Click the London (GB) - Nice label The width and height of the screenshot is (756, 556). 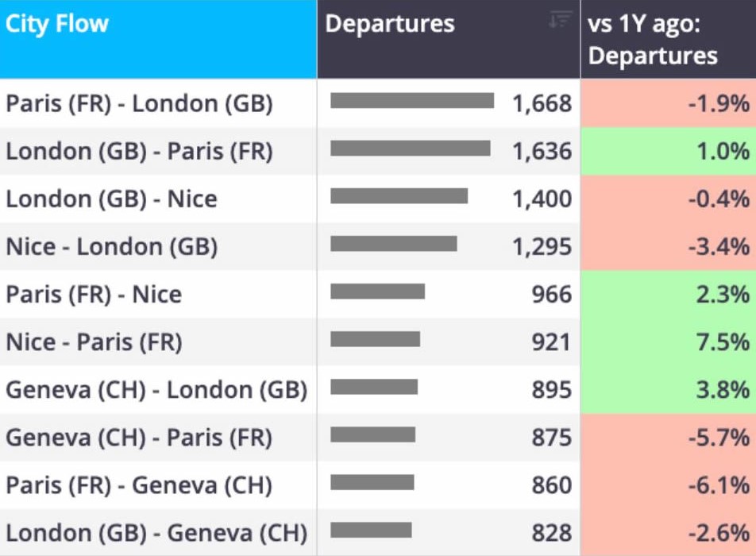point(111,199)
